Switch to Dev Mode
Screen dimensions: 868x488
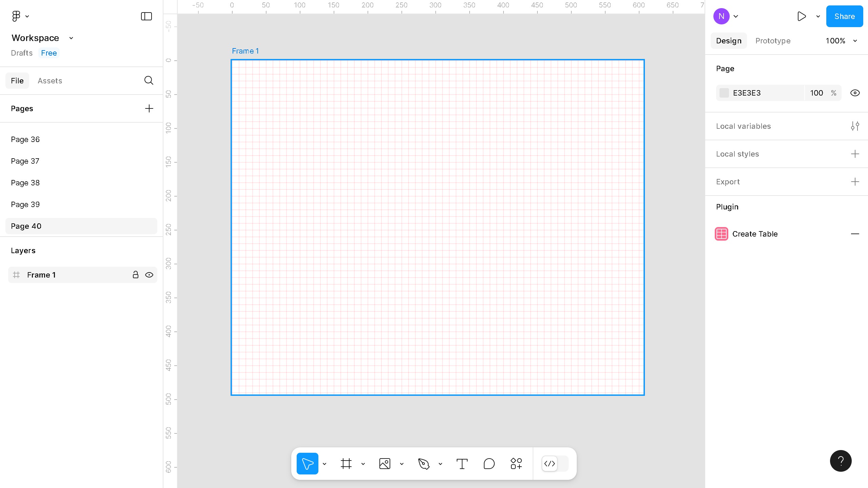tap(549, 464)
